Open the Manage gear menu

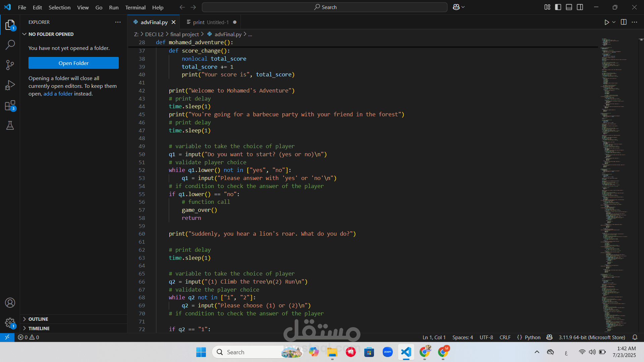click(x=10, y=323)
